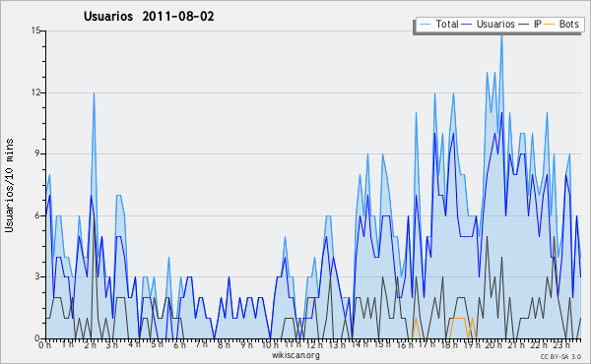591x364 pixels.
Task: Click the Total peak of 15 after 20 h
Action: [501, 34]
